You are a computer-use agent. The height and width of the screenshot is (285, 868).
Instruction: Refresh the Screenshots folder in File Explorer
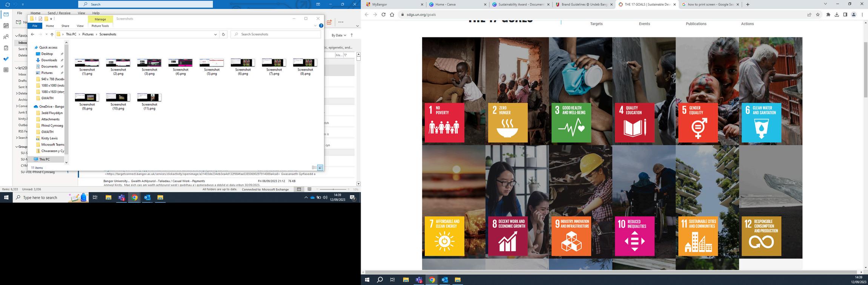pos(223,34)
